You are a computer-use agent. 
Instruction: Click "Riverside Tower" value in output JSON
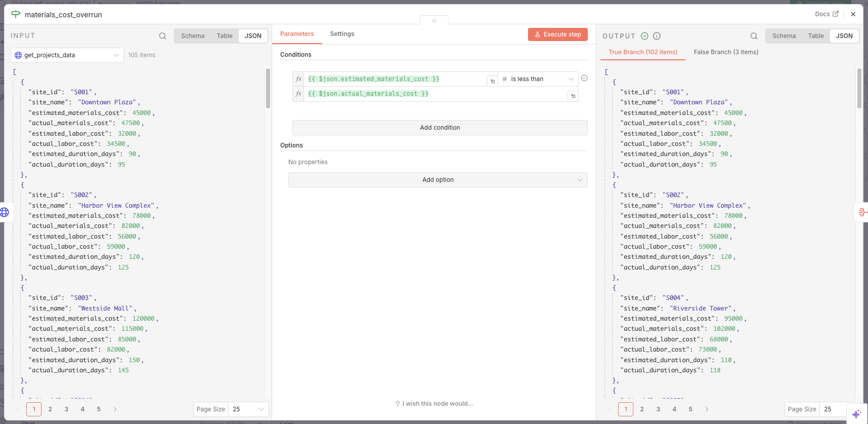coord(701,309)
